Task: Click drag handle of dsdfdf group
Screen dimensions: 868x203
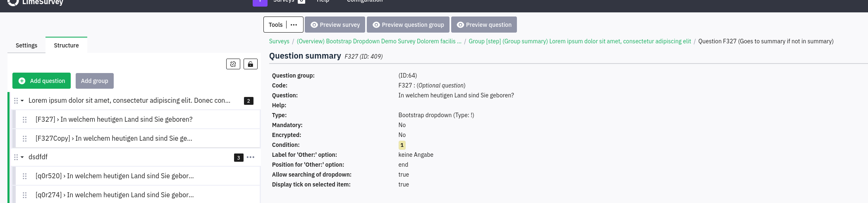Action: pos(16,157)
